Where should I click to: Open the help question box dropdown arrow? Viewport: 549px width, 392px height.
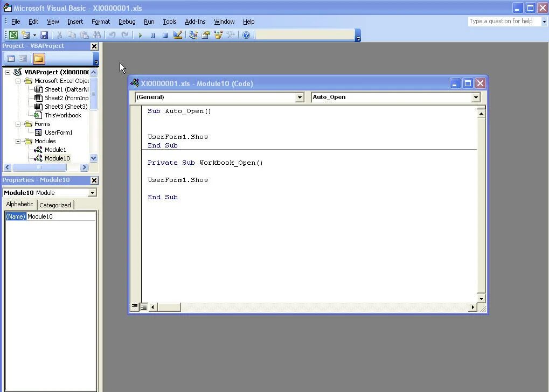tap(544, 22)
